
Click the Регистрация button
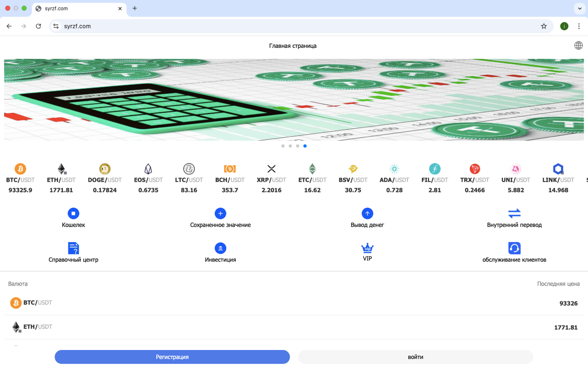tap(172, 357)
